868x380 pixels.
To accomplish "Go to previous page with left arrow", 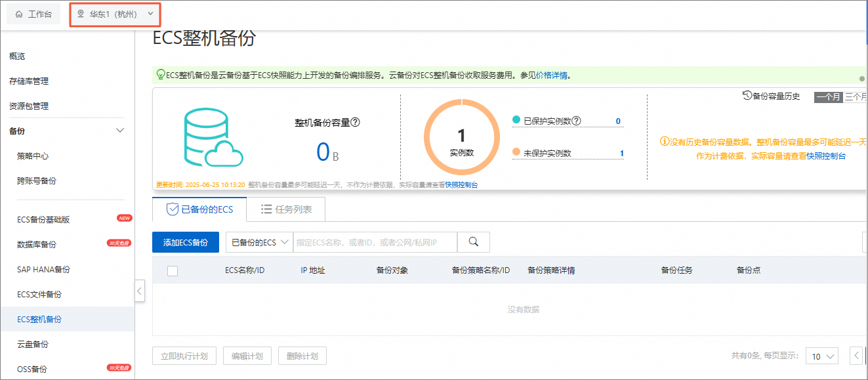I will [x=856, y=356].
